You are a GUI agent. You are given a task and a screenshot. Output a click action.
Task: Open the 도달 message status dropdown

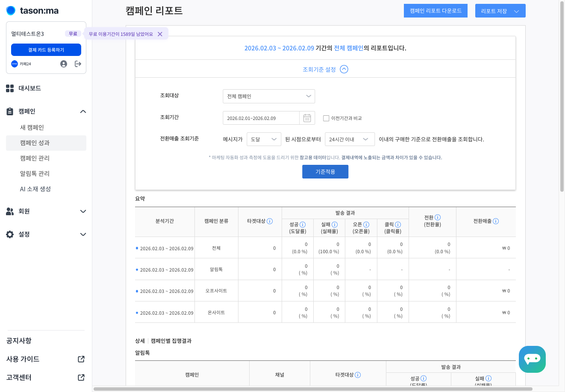264,139
